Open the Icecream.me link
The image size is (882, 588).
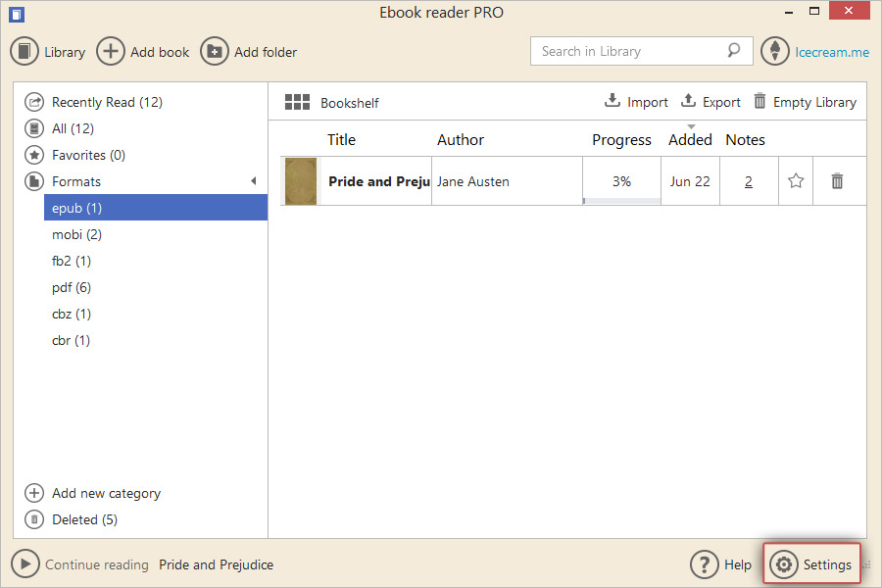point(832,52)
